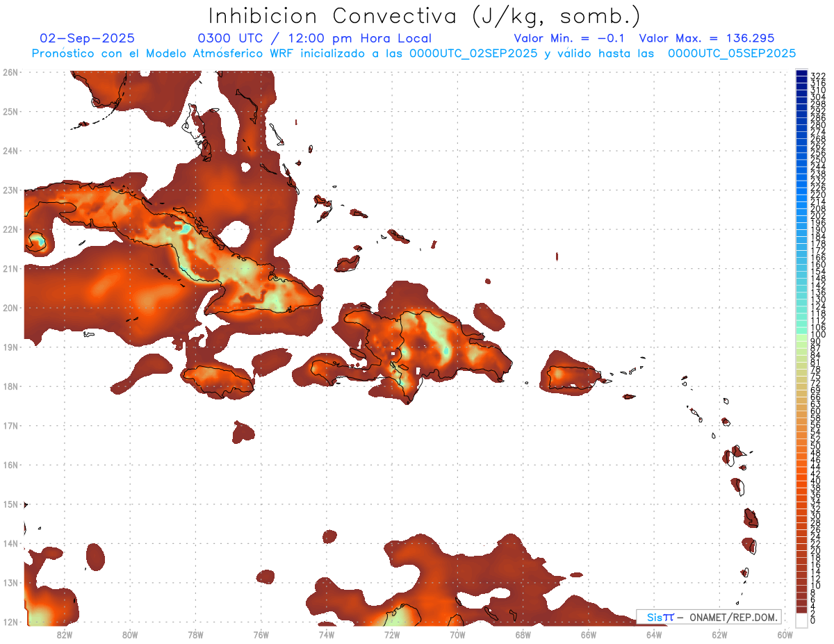Click the '78W' longitude label
The image size is (834, 644).
tap(195, 634)
